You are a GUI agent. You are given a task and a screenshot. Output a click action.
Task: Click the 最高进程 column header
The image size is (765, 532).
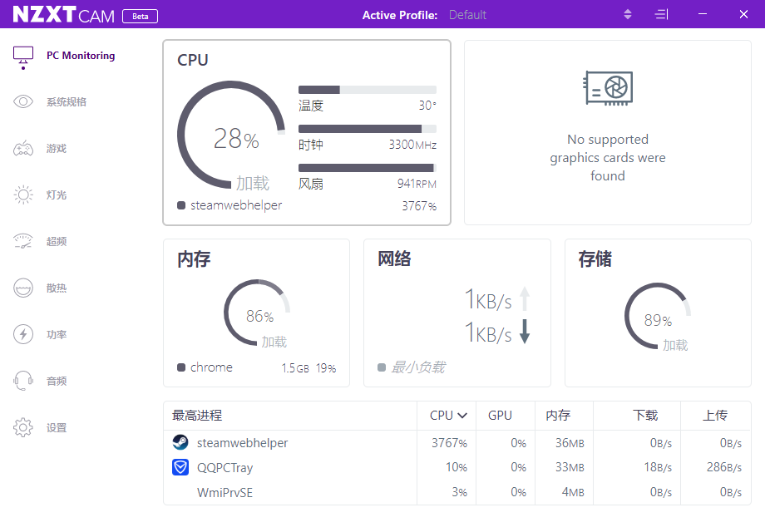197,416
